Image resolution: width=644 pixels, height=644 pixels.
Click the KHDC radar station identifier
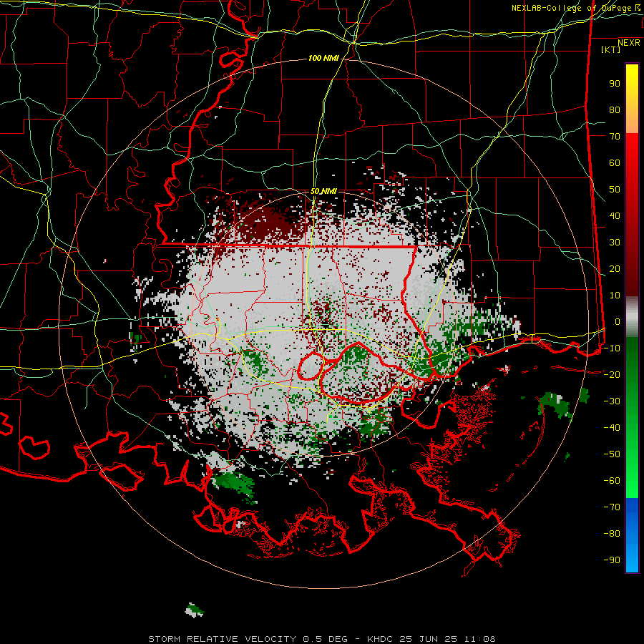point(380,639)
